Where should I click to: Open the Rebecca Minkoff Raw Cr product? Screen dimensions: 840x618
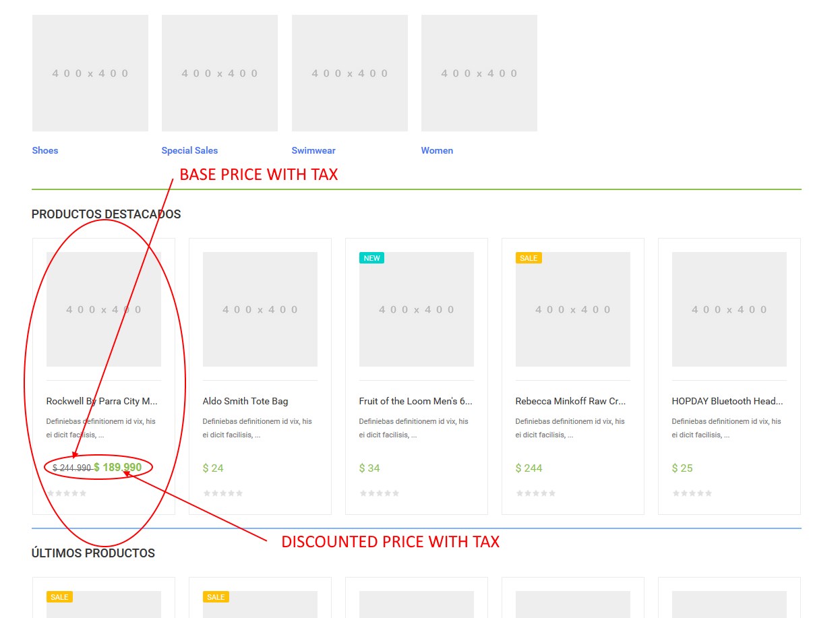(x=571, y=400)
